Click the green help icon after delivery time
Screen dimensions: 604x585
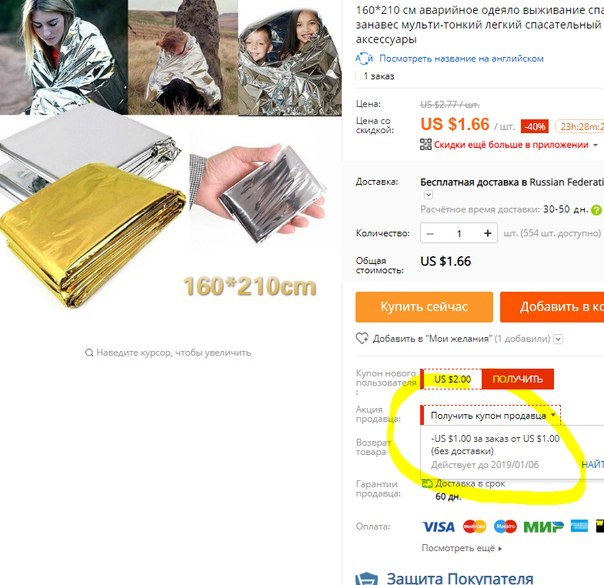596,210
